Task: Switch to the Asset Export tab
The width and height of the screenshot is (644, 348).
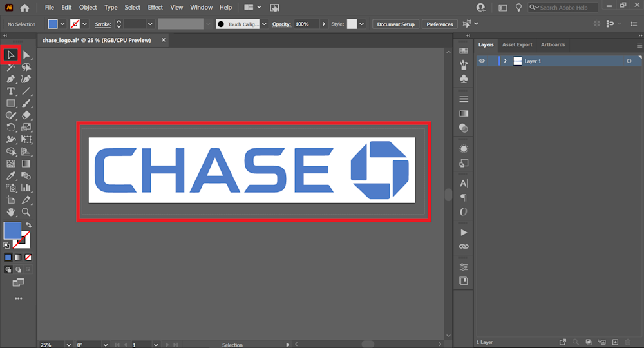Action: pos(517,44)
